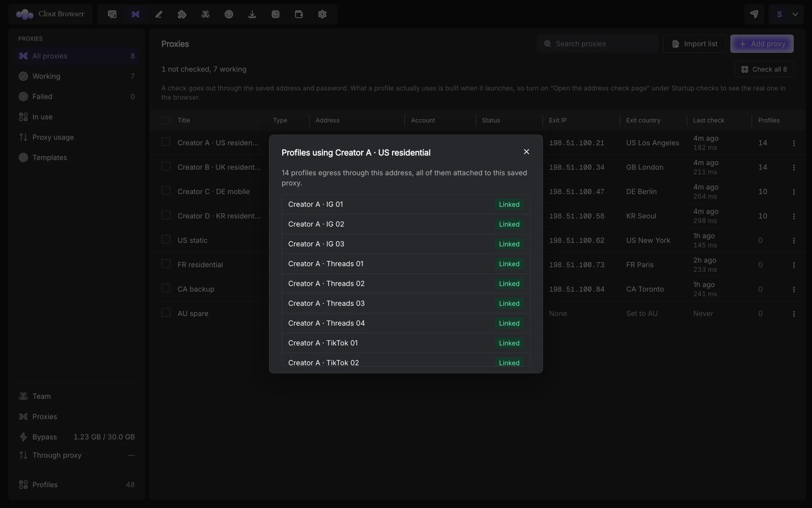Open the settings gear icon

(x=322, y=14)
